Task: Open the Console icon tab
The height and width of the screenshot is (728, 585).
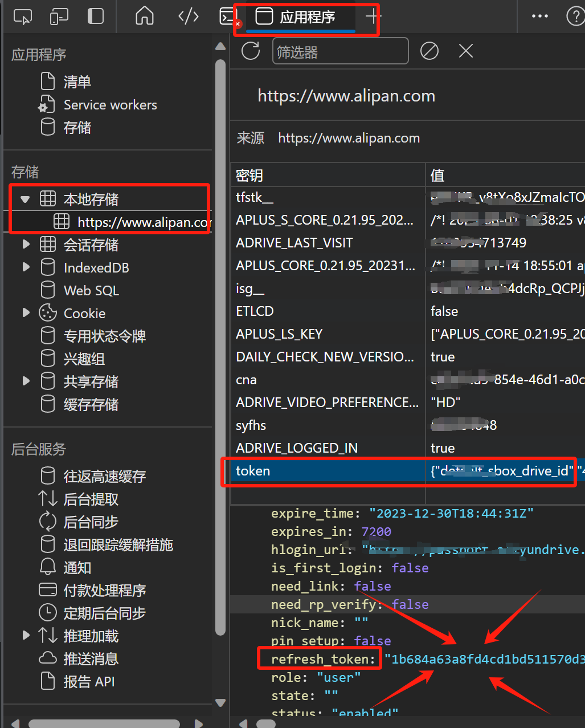Action: 228,17
